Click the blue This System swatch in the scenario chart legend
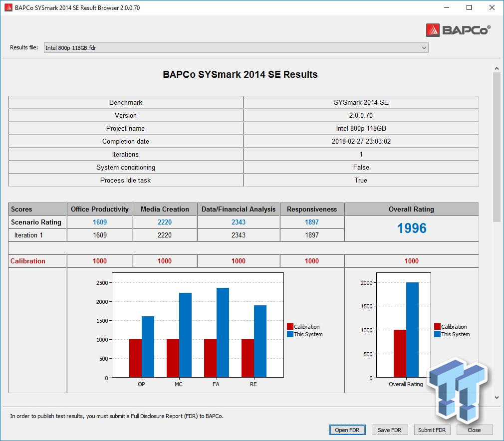Screen dimensions: 504x441 pyautogui.click(x=290, y=334)
